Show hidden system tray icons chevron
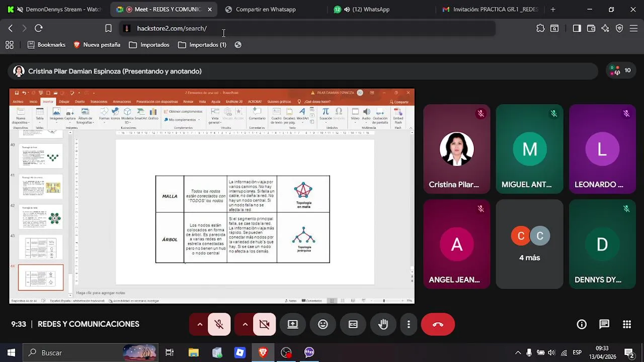The width and height of the screenshot is (644, 362). (518, 352)
